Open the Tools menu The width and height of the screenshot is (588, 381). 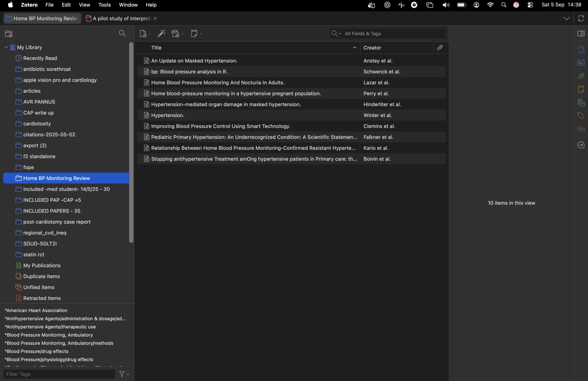click(105, 5)
